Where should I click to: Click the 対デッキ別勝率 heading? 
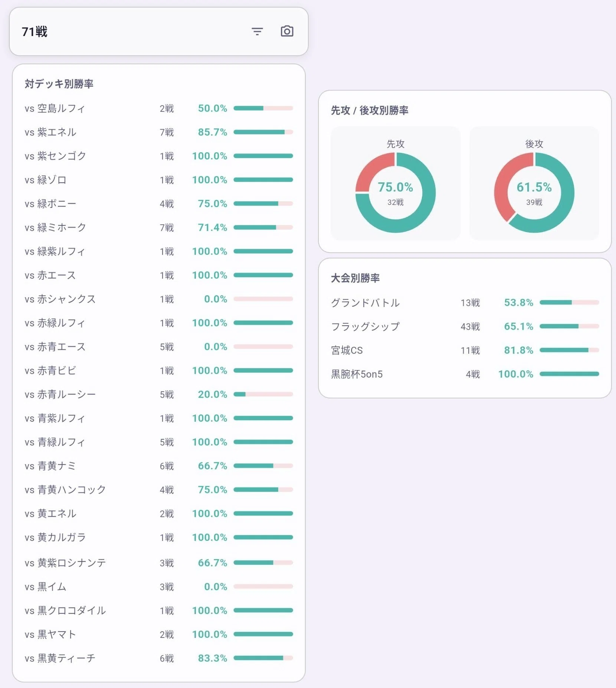click(x=59, y=84)
